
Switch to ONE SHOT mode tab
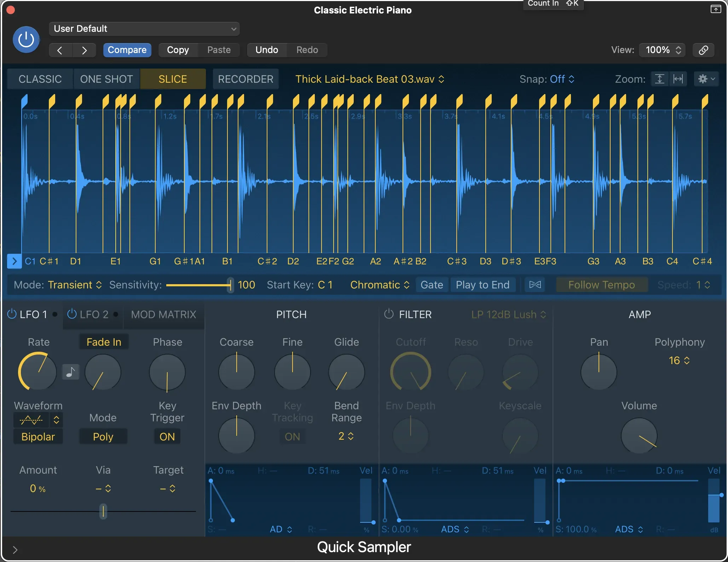(106, 79)
